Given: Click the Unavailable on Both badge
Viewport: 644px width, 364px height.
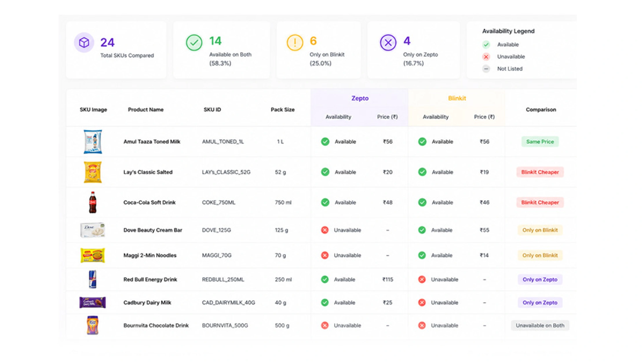Looking at the screenshot, I should pos(540,325).
